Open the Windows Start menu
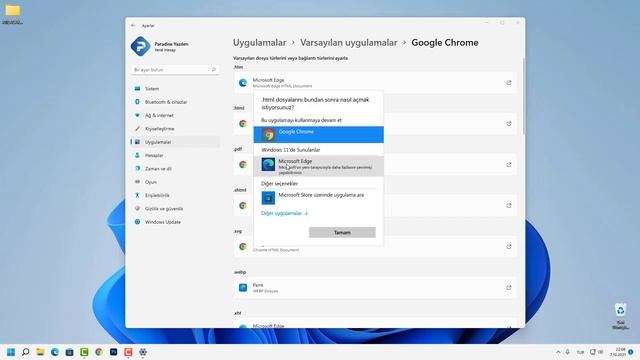Screen dimensions: 640x360 pos(11,352)
